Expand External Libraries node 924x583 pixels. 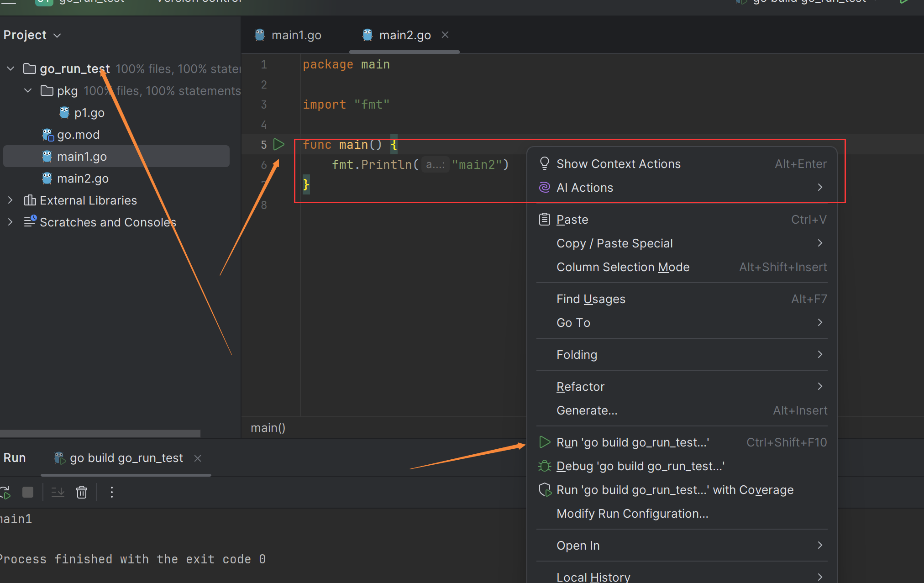[x=10, y=200]
